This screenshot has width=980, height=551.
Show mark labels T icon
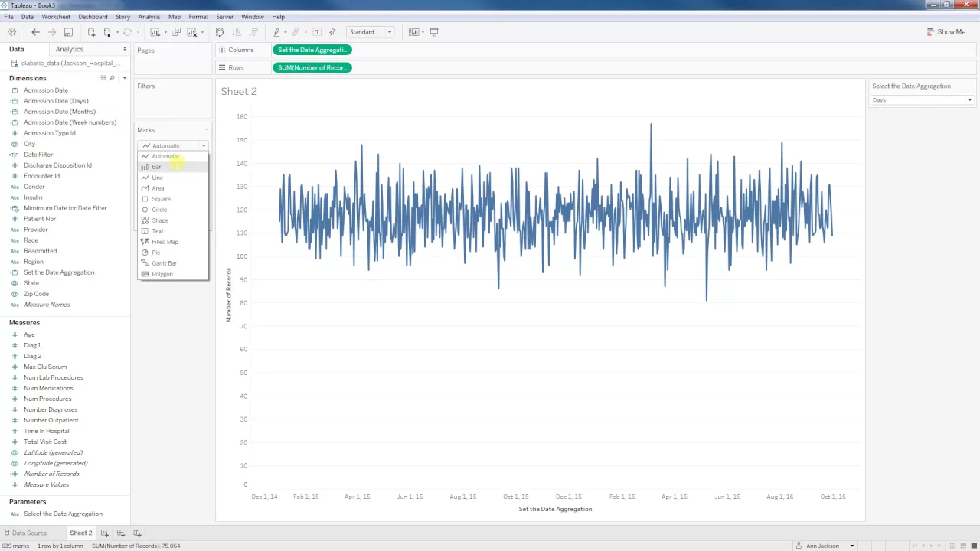[316, 32]
